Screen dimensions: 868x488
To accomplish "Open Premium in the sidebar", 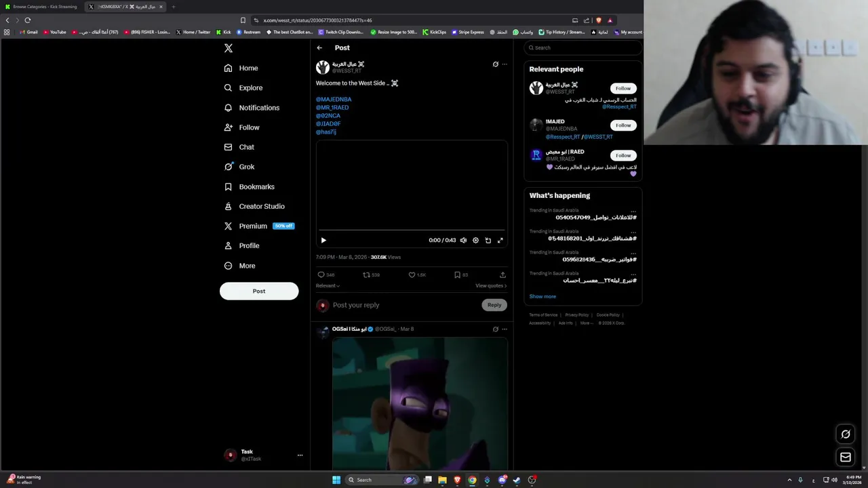I will [258, 226].
